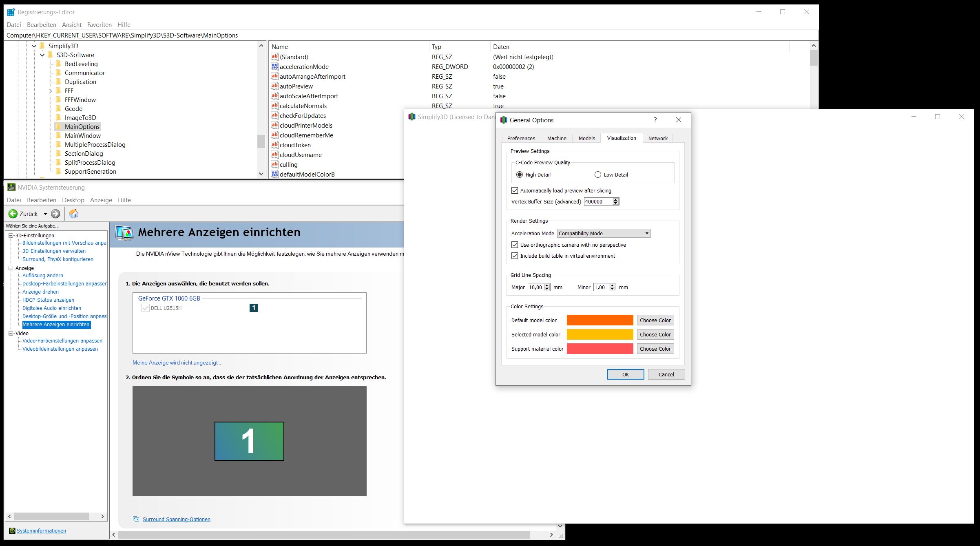Switch to the Network tab
The height and width of the screenshot is (546, 980).
[x=658, y=138]
